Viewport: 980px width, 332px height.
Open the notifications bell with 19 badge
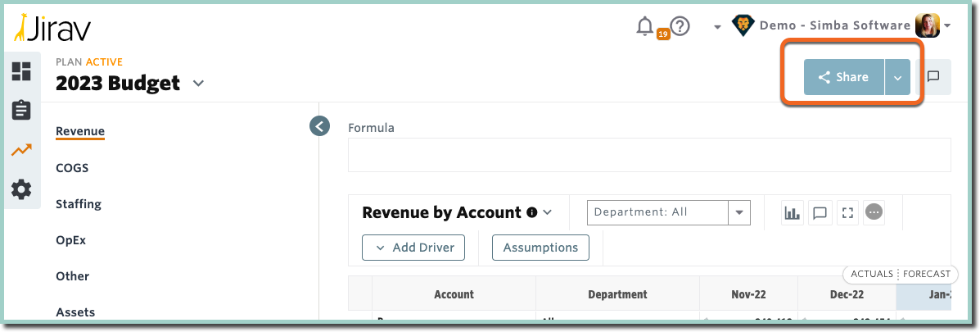click(x=645, y=26)
